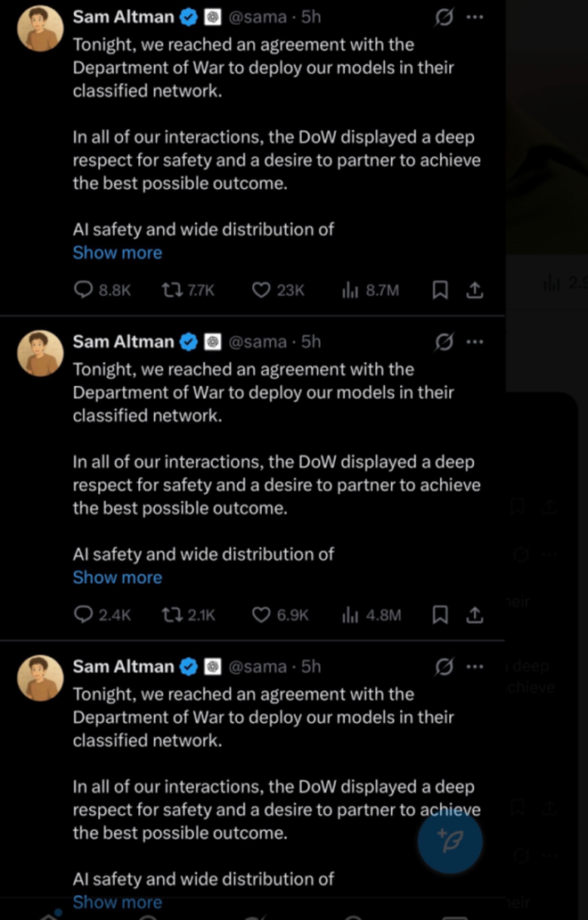
Task: Open Grok icon on second tweet
Action: pyautogui.click(x=443, y=341)
